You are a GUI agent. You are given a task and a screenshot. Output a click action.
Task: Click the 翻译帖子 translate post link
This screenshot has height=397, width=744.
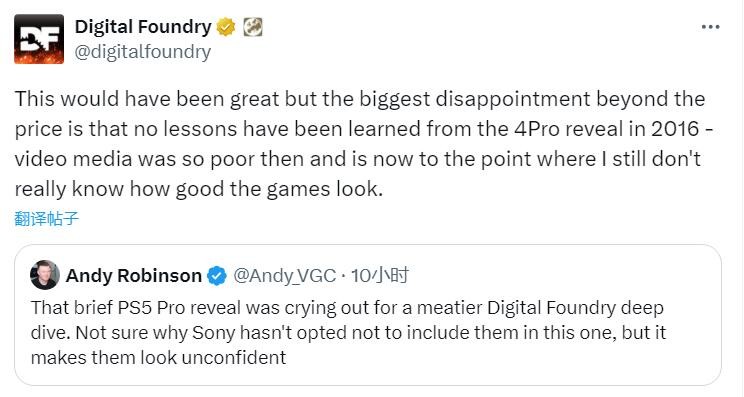coord(46,219)
